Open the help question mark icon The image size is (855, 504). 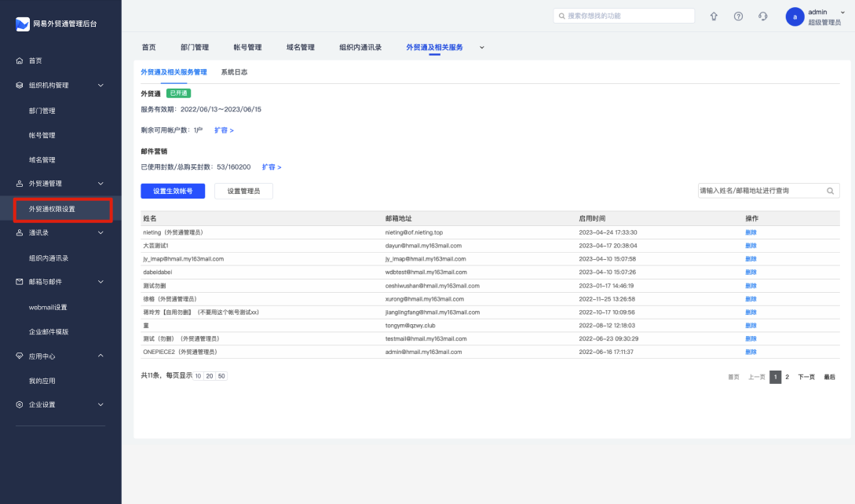point(738,16)
